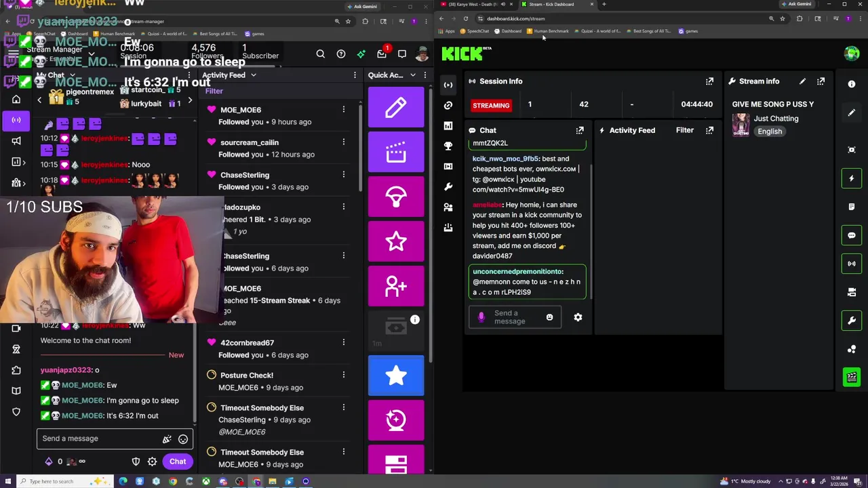
Task: Pop out Kick Chat panel
Action: [x=580, y=130]
